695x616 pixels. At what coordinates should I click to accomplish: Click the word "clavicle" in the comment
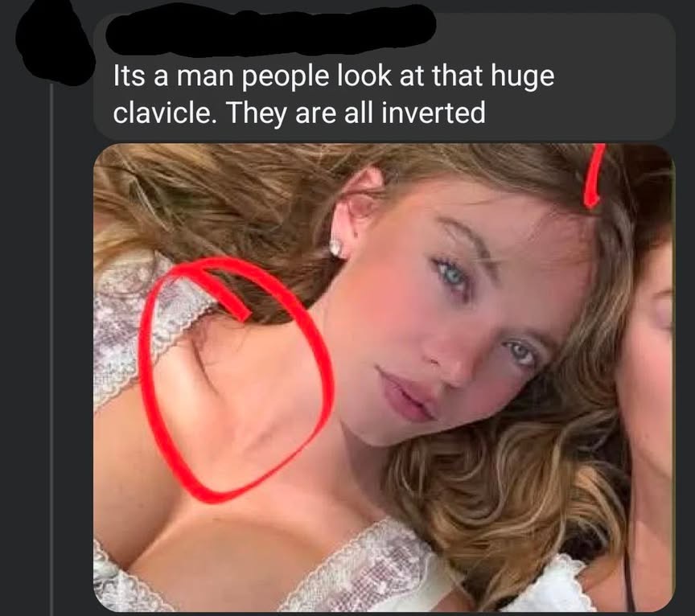point(162,113)
